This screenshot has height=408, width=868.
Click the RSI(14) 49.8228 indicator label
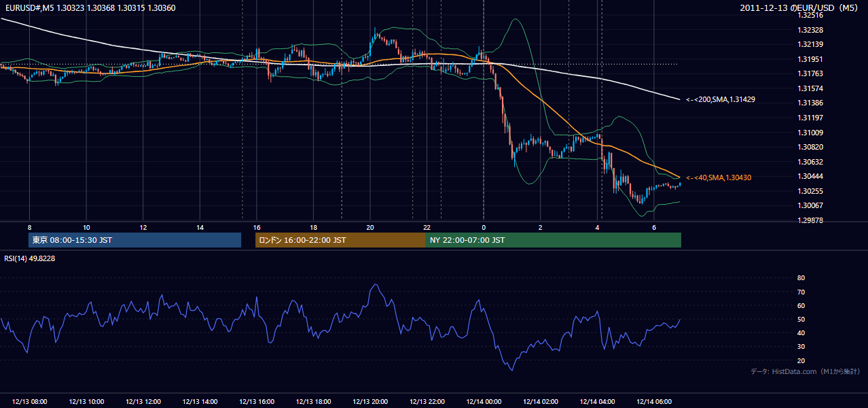[x=30, y=258]
